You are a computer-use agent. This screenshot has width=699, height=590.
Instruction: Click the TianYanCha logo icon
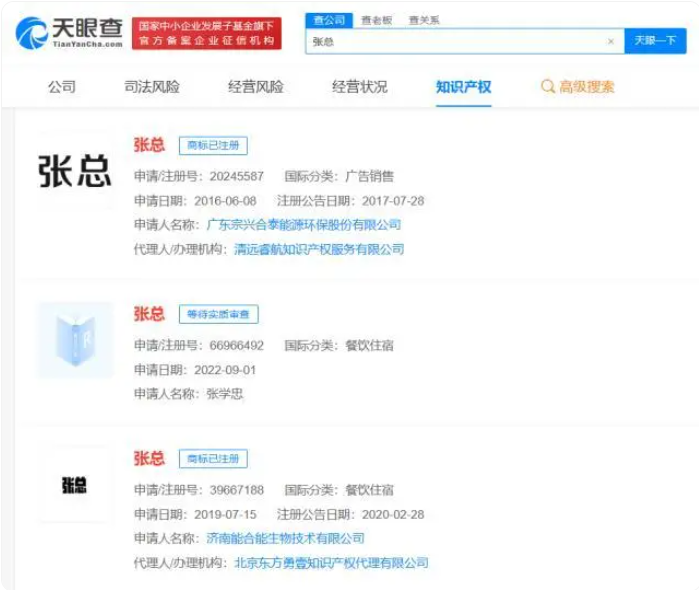click(x=32, y=33)
